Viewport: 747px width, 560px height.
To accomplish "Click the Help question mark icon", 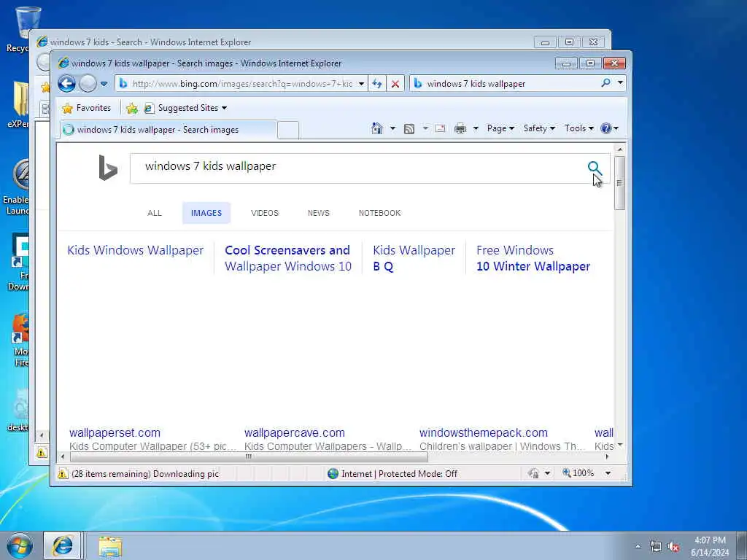I will click(x=606, y=128).
